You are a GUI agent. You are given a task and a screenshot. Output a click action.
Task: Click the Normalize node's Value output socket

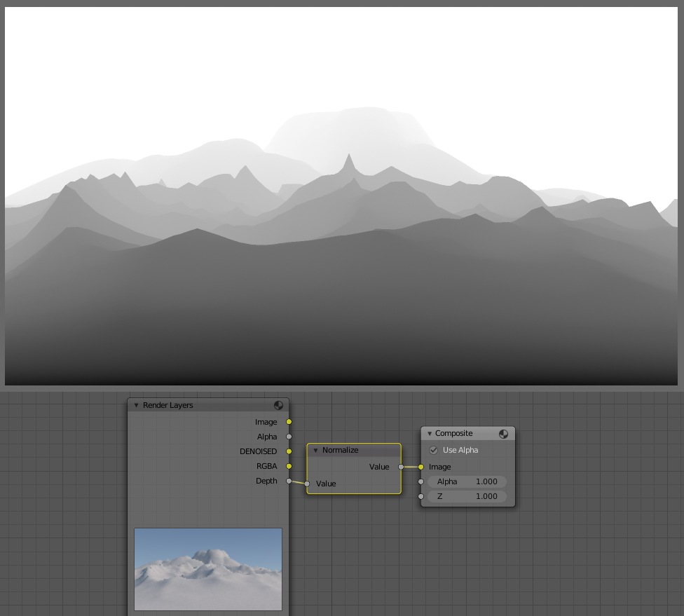coord(401,467)
